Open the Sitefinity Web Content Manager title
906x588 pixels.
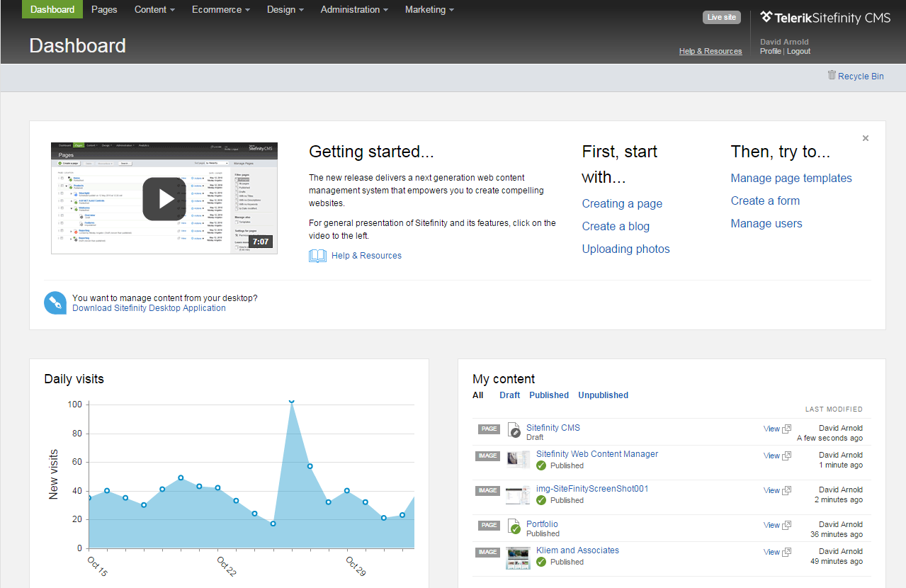(x=597, y=454)
